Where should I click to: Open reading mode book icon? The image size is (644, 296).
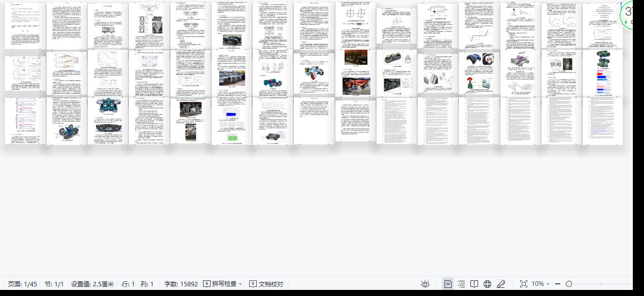[474, 284]
